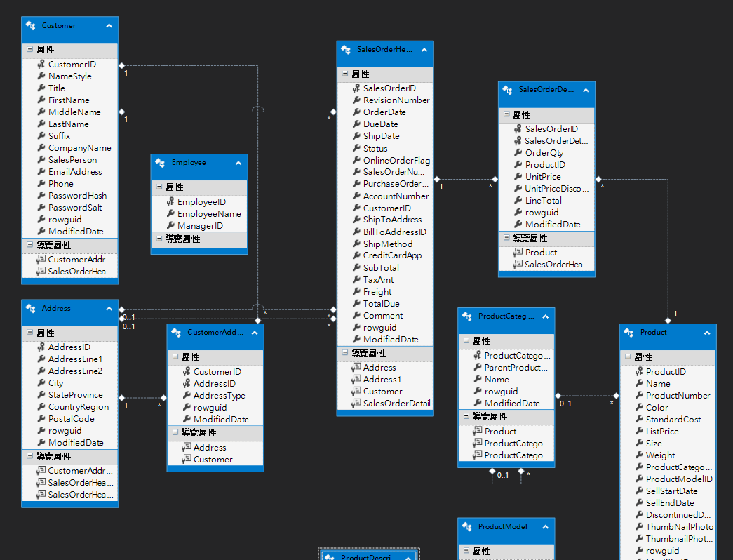Select the EmployeeName property

[x=208, y=214]
